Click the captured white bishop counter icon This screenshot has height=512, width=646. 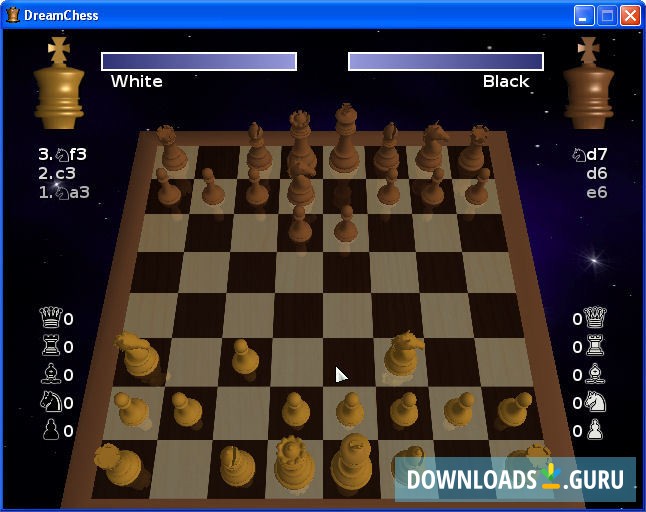click(595, 373)
